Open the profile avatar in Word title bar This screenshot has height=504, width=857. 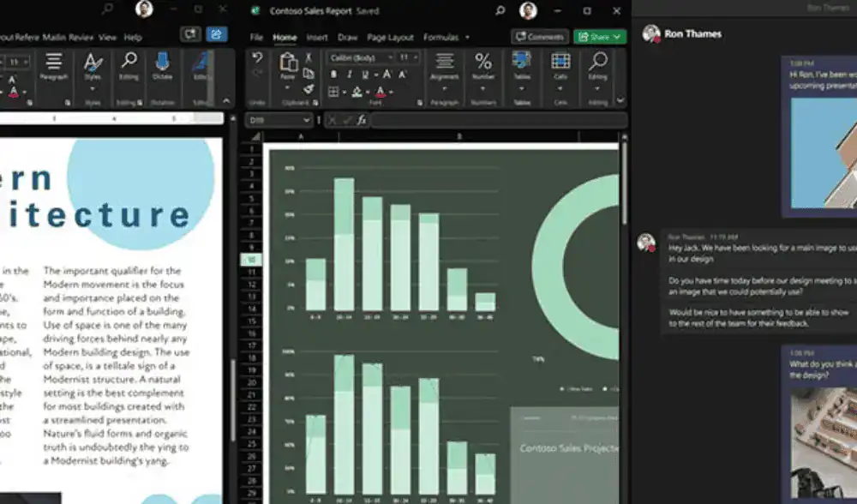pyautogui.click(x=144, y=9)
